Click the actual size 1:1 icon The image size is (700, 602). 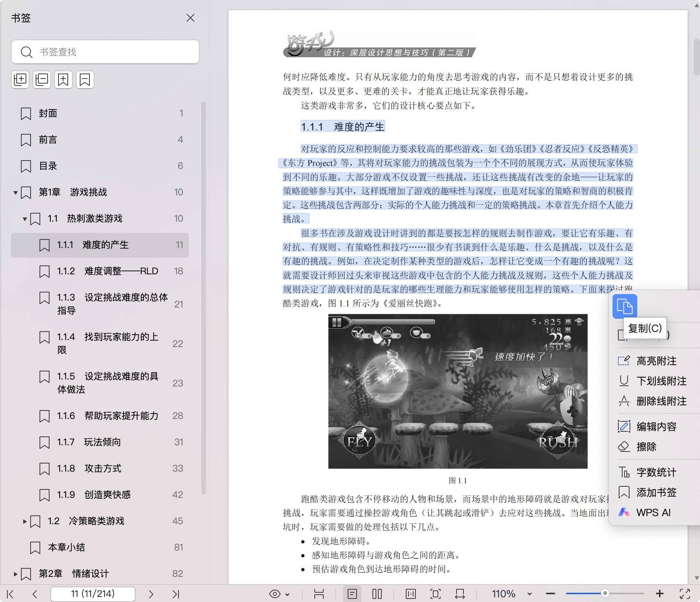411,594
